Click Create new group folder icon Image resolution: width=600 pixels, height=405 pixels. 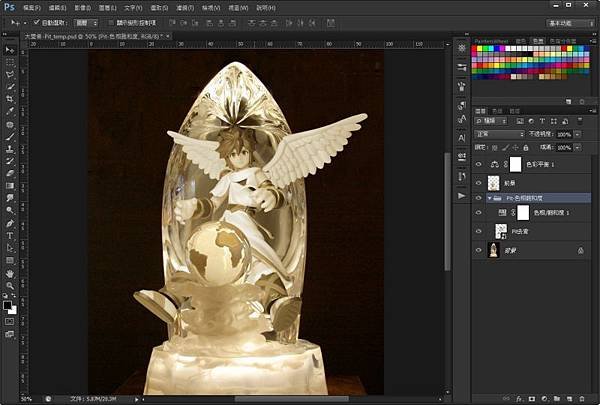click(x=557, y=399)
